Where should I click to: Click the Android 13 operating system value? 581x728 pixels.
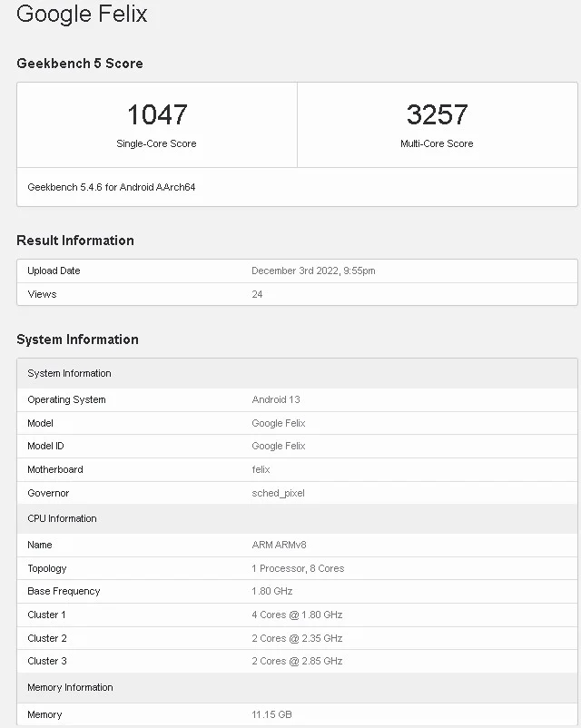(276, 399)
